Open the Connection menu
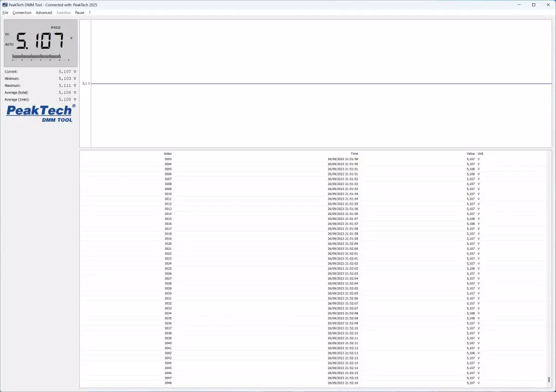Screen dimensions: 556x392 click(x=22, y=12)
